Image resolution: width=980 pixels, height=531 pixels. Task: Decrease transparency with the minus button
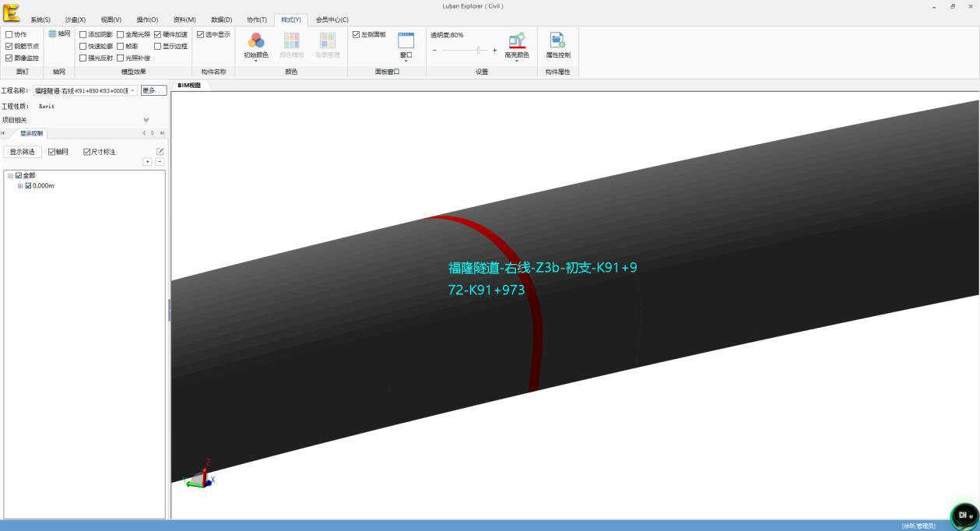434,51
